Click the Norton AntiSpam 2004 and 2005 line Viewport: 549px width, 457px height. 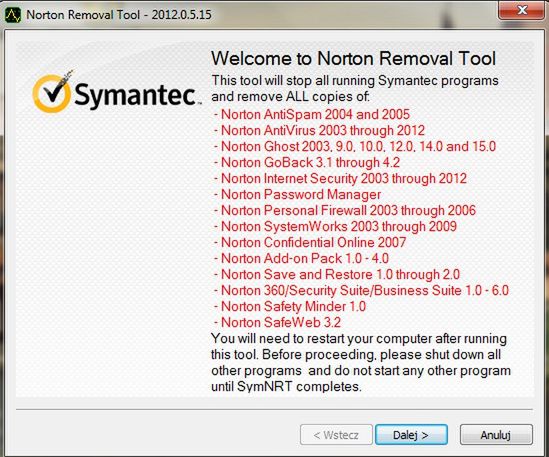[x=312, y=115]
